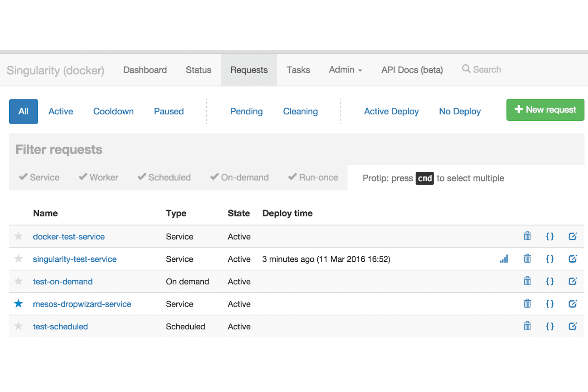The width and height of the screenshot is (588, 392).
Task: Edit the docker-test-service request
Action: (x=573, y=236)
